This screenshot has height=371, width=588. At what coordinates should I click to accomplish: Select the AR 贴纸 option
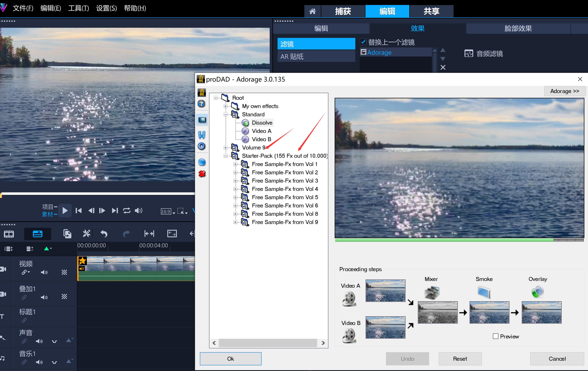point(316,57)
